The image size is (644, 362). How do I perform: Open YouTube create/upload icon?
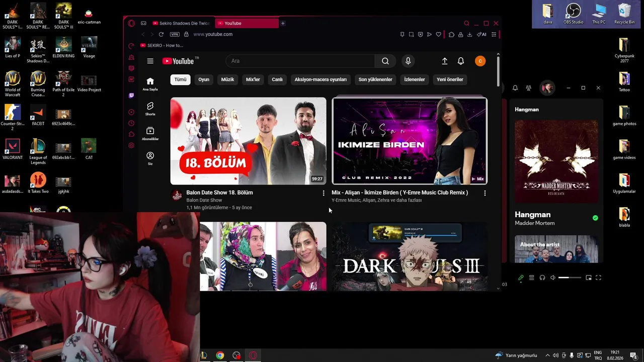click(x=445, y=61)
